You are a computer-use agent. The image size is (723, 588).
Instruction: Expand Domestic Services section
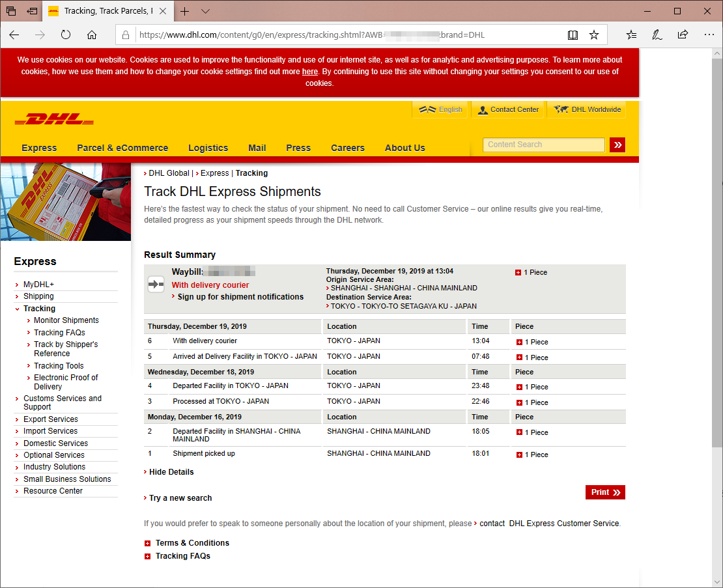[56, 443]
